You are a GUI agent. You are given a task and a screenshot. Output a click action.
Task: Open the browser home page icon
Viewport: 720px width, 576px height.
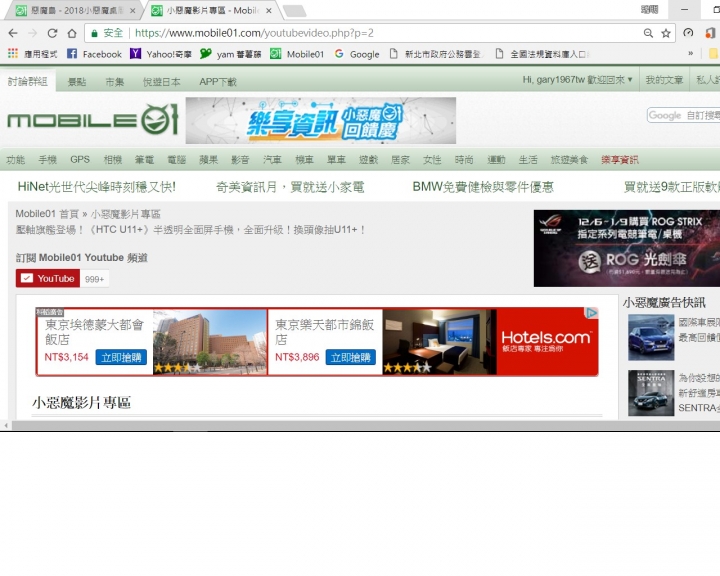tap(72, 33)
